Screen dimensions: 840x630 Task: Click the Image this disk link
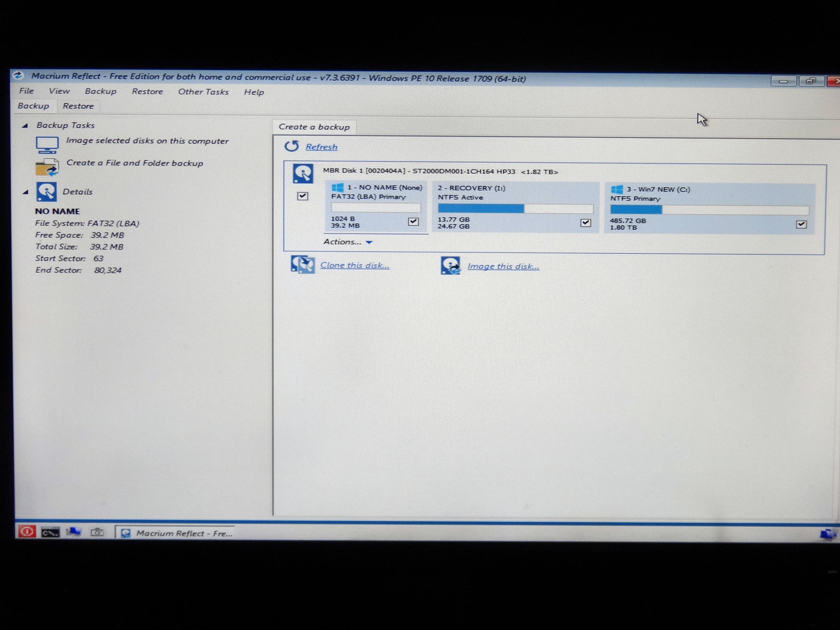[x=503, y=266]
